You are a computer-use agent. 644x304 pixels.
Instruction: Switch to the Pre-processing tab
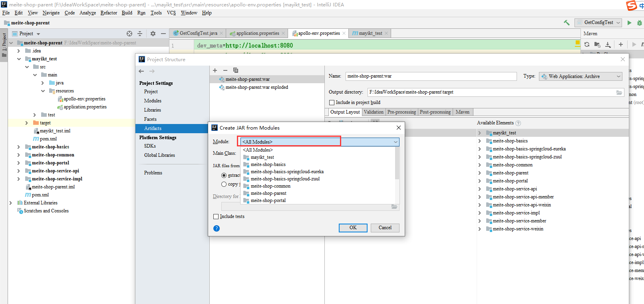point(402,112)
